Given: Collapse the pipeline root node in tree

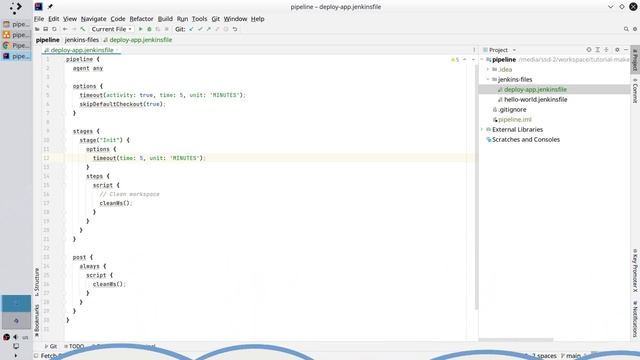Looking at the screenshot, I should (482, 60).
